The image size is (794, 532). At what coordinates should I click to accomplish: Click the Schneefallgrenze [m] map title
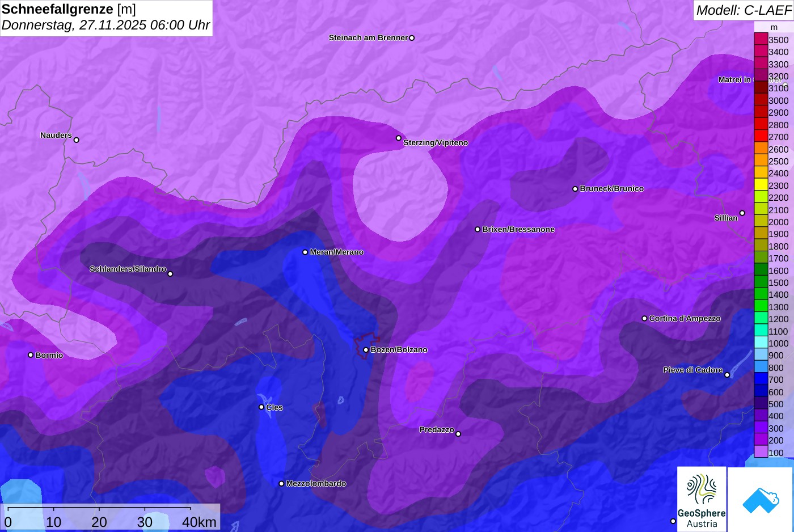(69, 9)
